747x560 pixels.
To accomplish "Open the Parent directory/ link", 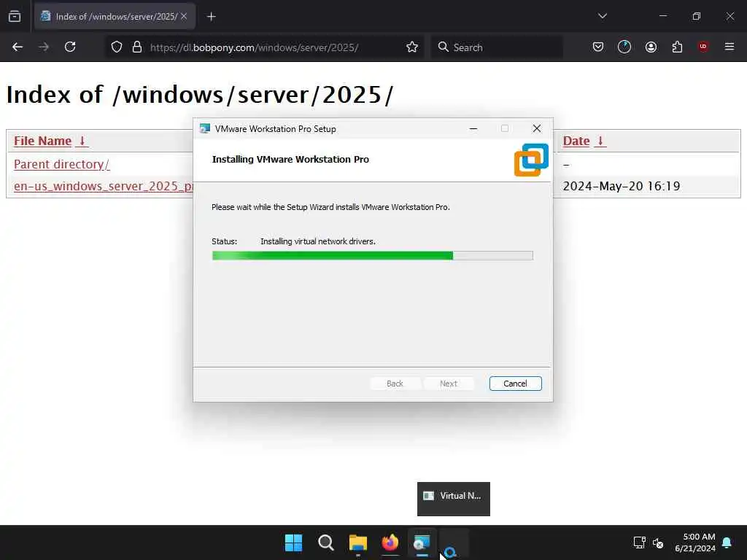I will [x=61, y=164].
